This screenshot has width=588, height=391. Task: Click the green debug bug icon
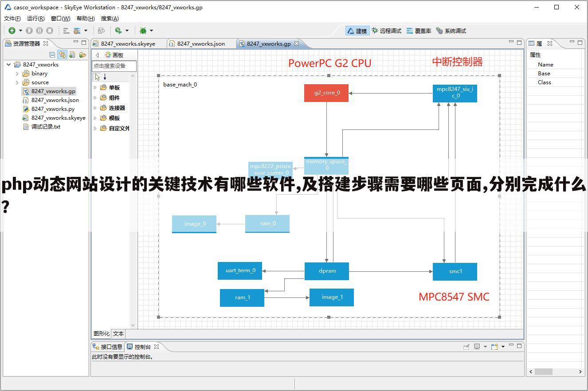tap(144, 30)
